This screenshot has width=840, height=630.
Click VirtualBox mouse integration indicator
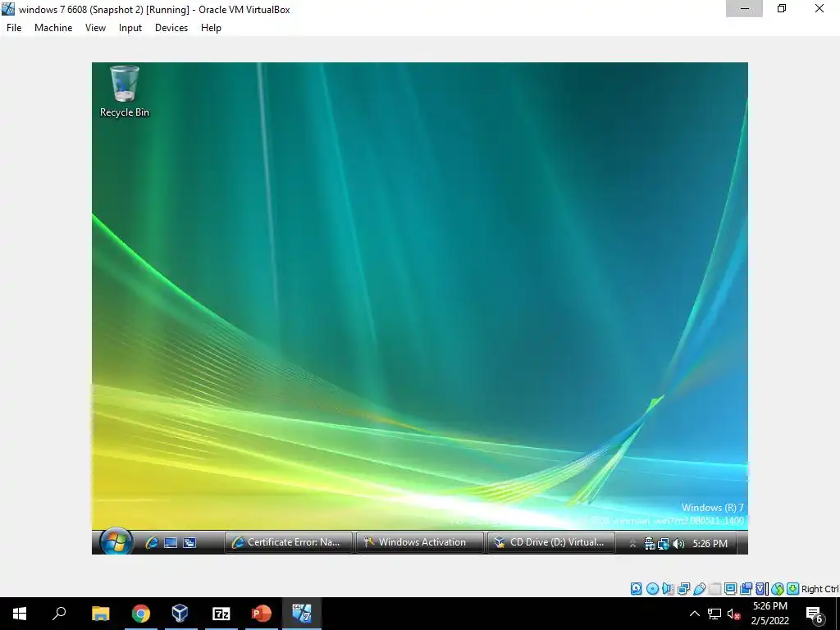tap(778, 589)
